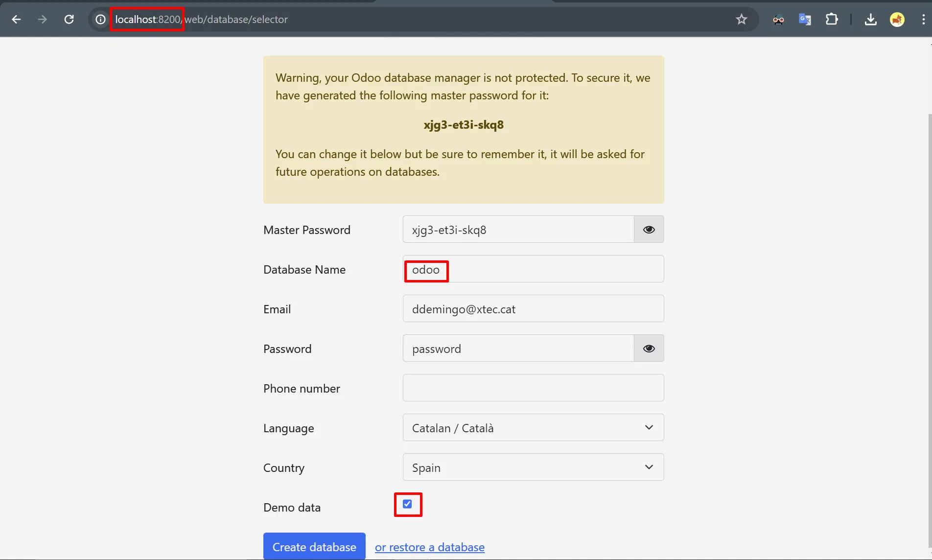View site information icon in address bar
The width and height of the screenshot is (932, 560).
pyautogui.click(x=100, y=19)
